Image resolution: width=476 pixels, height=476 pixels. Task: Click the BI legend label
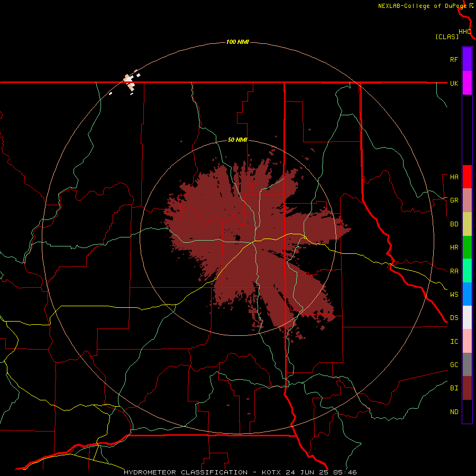click(454, 388)
